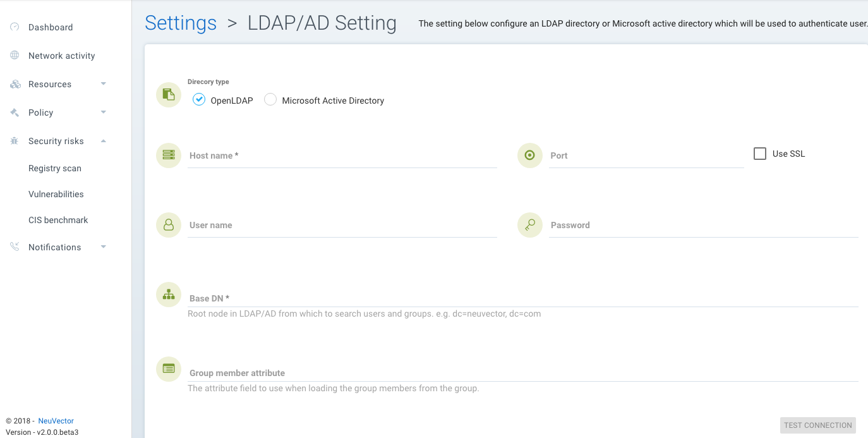Open the Notifications phone icon
This screenshot has width=868, height=438.
pyautogui.click(x=14, y=246)
